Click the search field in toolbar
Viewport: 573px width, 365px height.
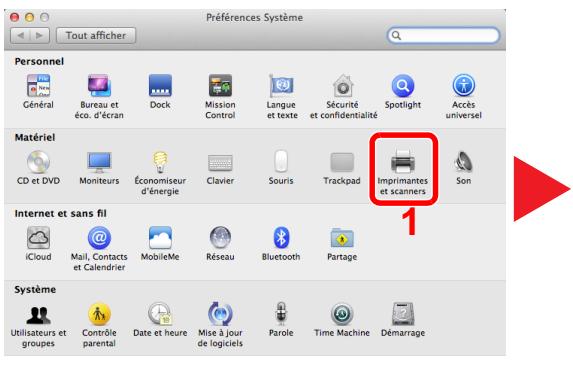tap(443, 35)
